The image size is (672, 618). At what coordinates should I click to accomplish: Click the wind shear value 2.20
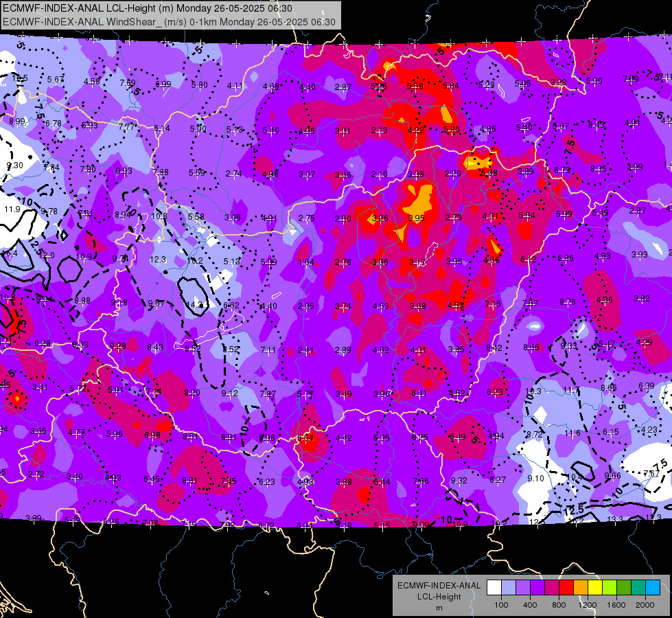(452, 174)
